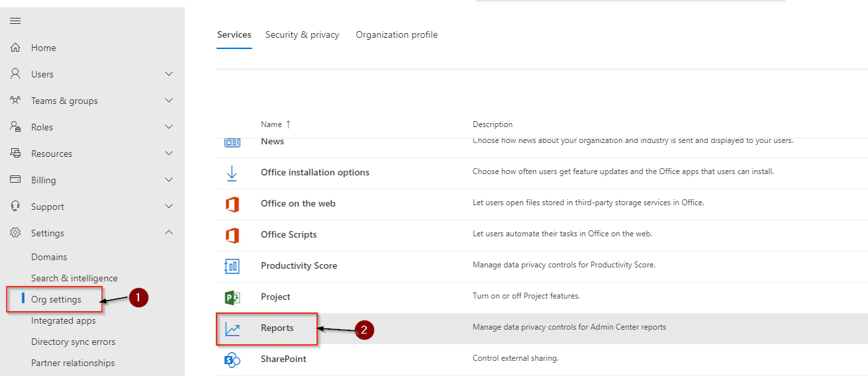Open Integrated apps in sidebar
Viewport: 868px width, 376px height.
64,320
